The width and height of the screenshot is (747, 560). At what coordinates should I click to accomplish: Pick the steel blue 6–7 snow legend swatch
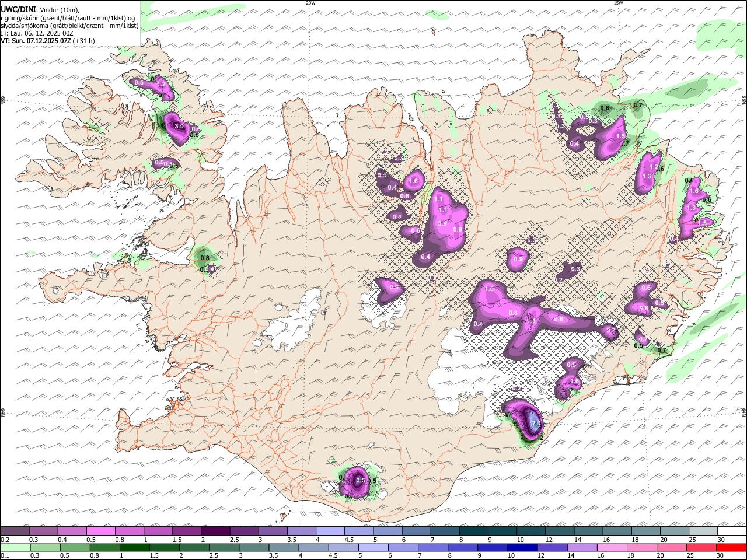tap(417, 531)
